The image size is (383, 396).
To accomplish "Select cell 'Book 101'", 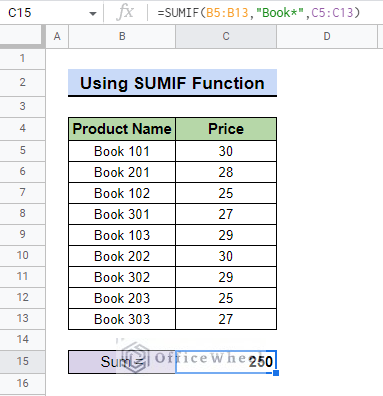I will tap(122, 151).
